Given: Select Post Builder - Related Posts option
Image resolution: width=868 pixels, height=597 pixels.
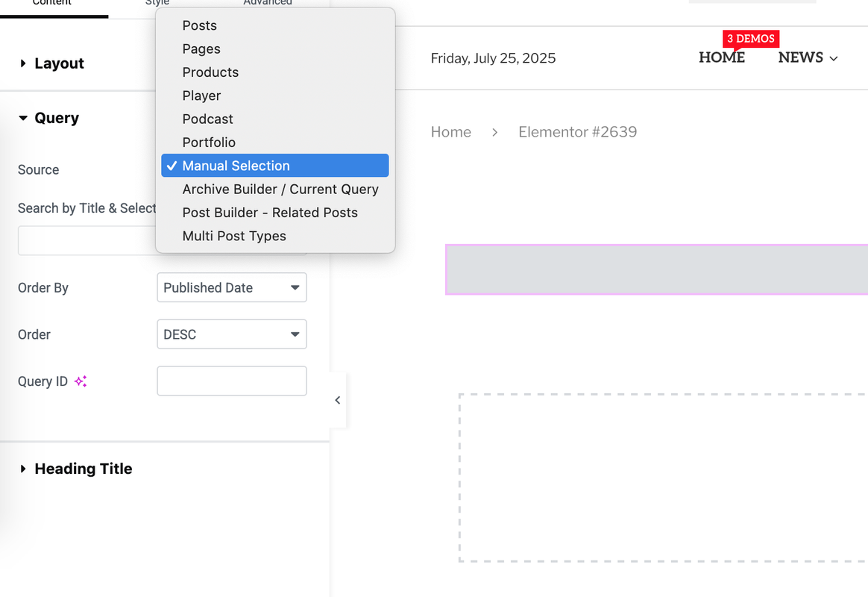Looking at the screenshot, I should (274, 212).
